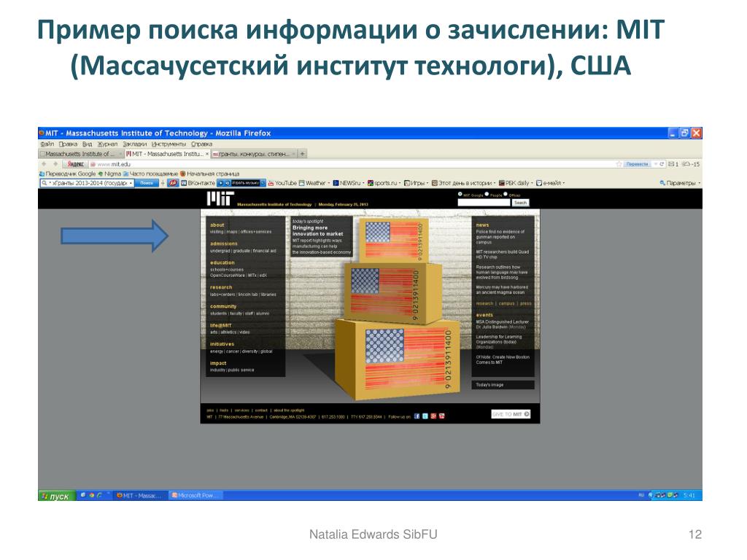This screenshot has height=560, width=747.
Task: Open the about link
Action: [x=217, y=225]
